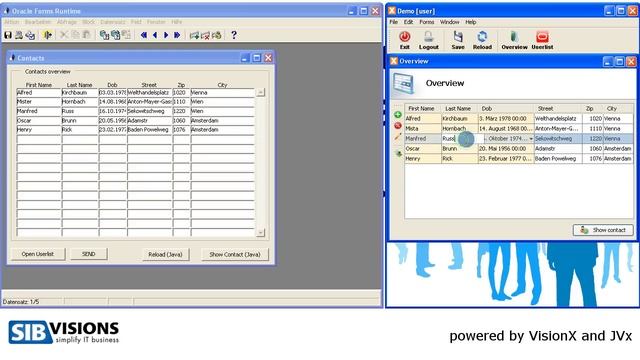
Task: Click the SEND button
Action: click(89, 254)
